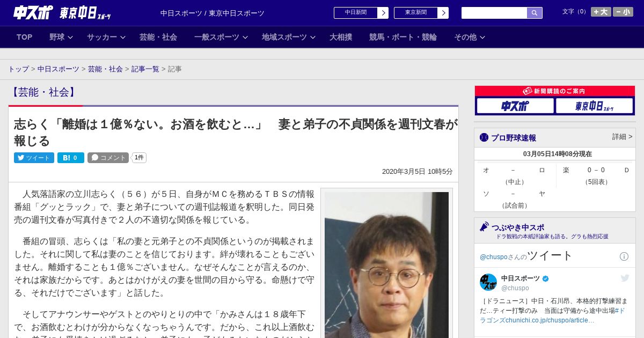Click the Twitter info icon

click(x=624, y=256)
